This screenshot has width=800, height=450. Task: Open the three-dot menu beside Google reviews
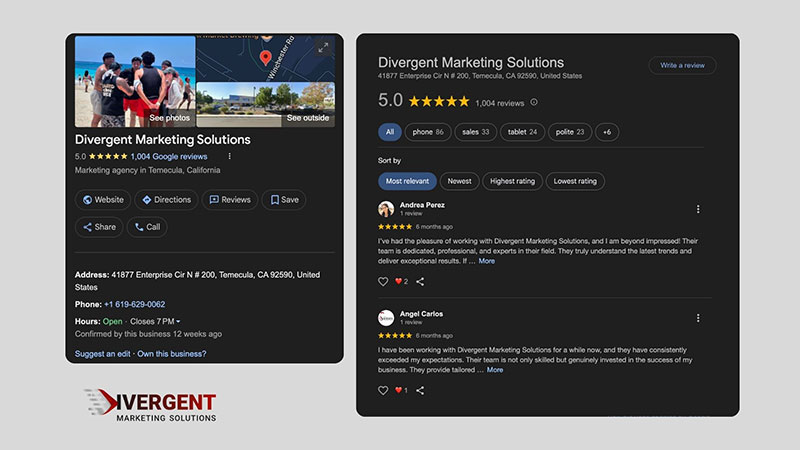click(x=229, y=156)
